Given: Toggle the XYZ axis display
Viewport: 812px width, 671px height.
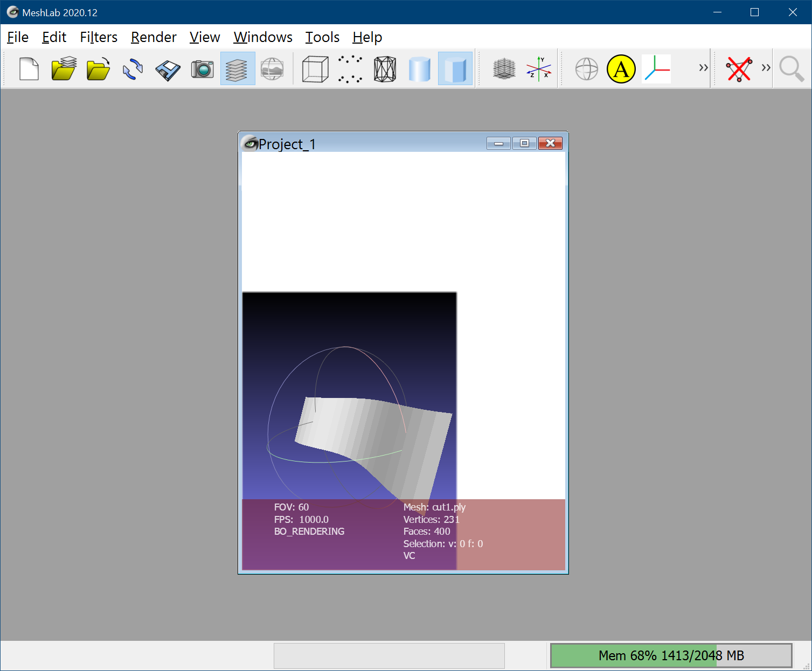Looking at the screenshot, I should [539, 69].
